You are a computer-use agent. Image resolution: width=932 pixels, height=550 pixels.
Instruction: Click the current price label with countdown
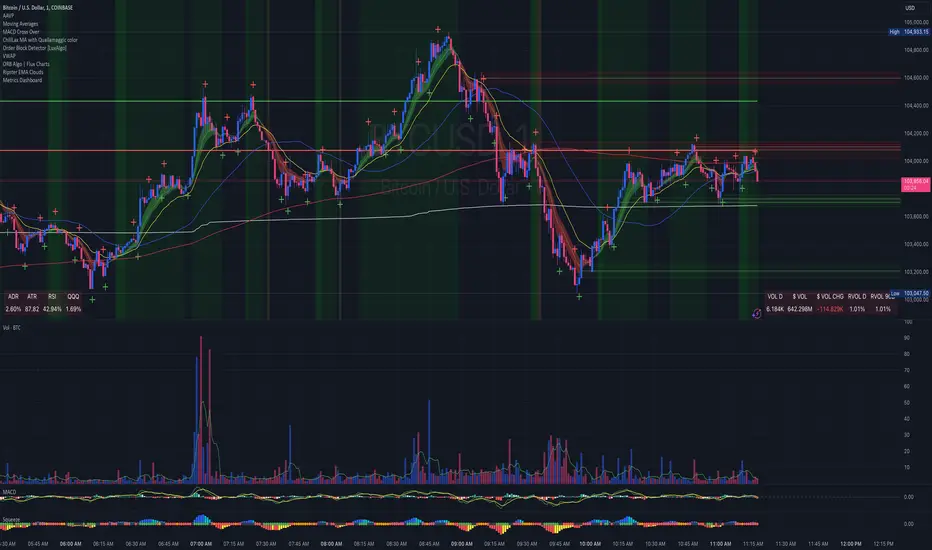(x=916, y=184)
